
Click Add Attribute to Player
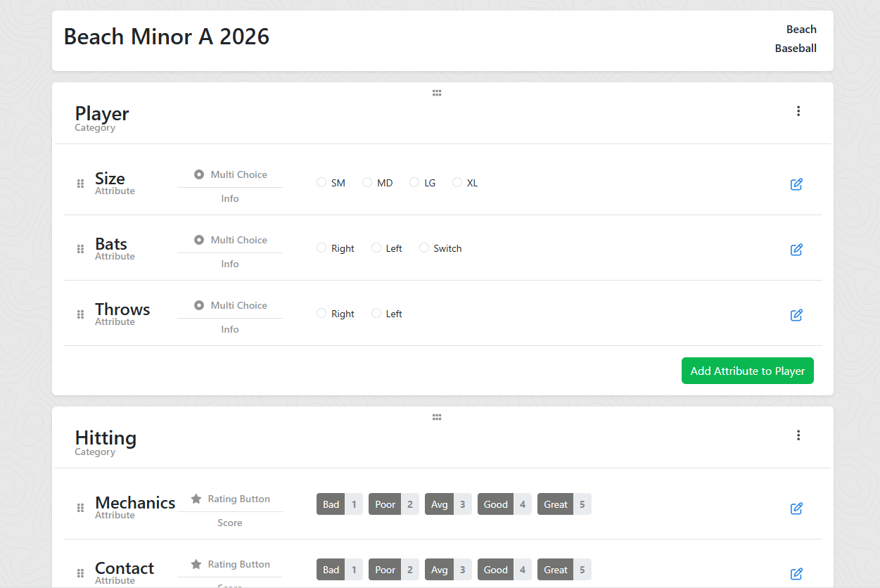[747, 371]
